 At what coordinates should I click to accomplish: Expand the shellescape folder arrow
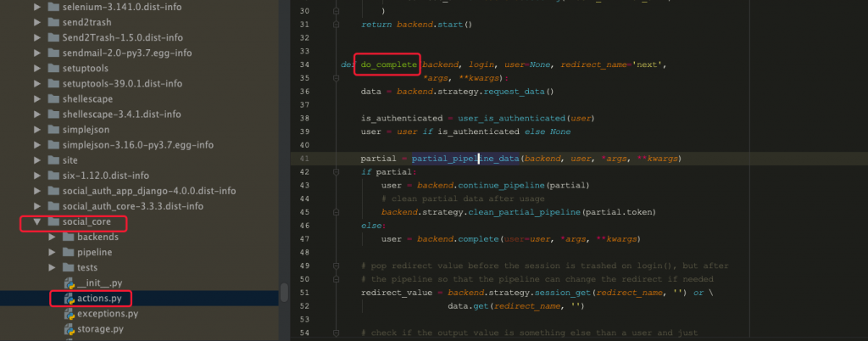click(x=36, y=98)
